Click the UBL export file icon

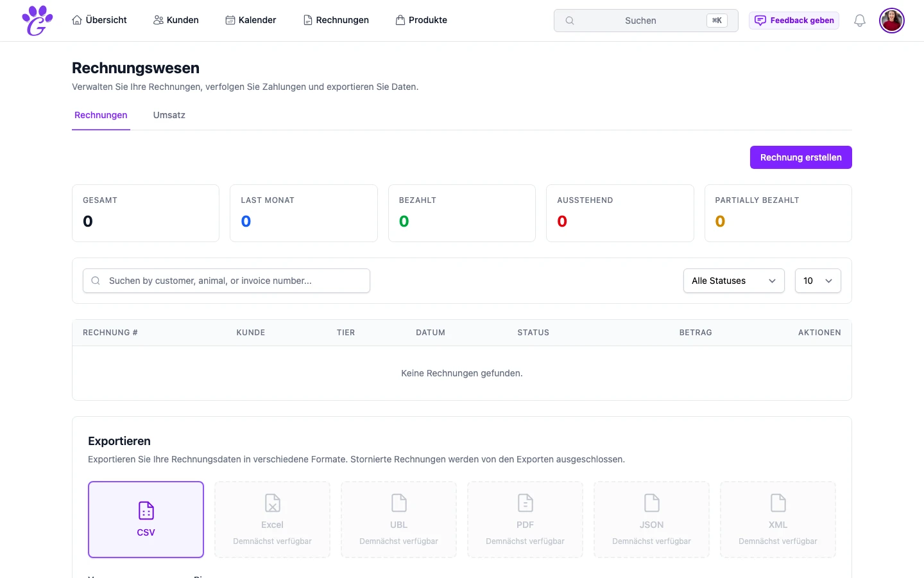(398, 503)
